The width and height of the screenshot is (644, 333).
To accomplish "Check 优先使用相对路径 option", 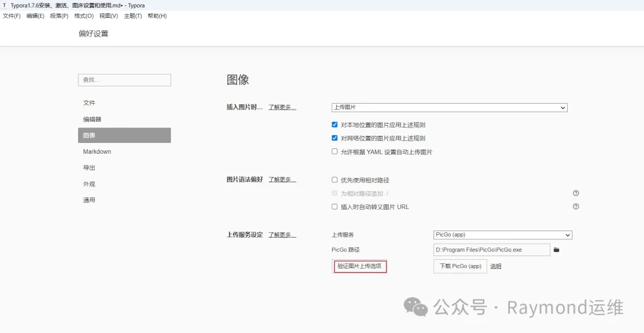I will 335,180.
